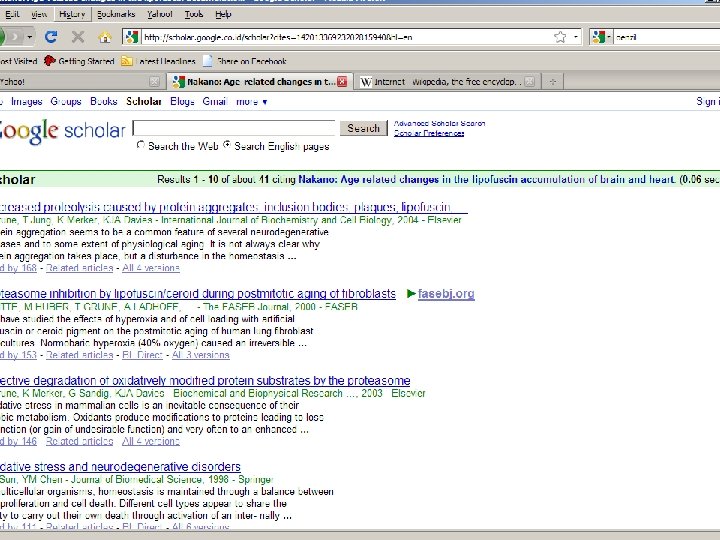Image resolution: width=720 pixels, height=540 pixels.
Task: Click the green arrow beside fasebj.org
Action: (411, 294)
